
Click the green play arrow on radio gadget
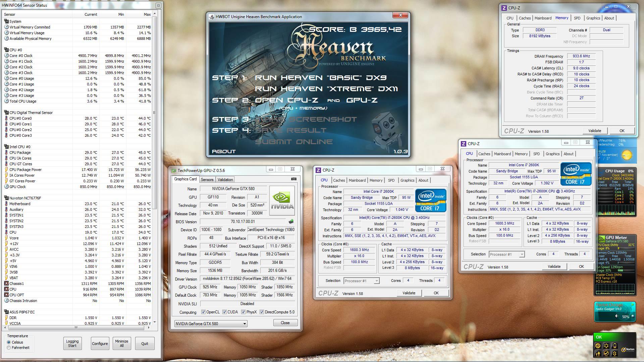[633, 305]
